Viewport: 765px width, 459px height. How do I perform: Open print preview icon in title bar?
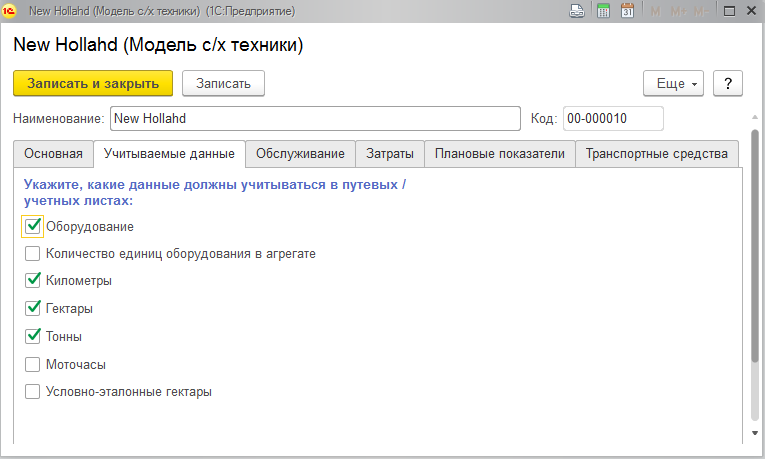coord(577,11)
